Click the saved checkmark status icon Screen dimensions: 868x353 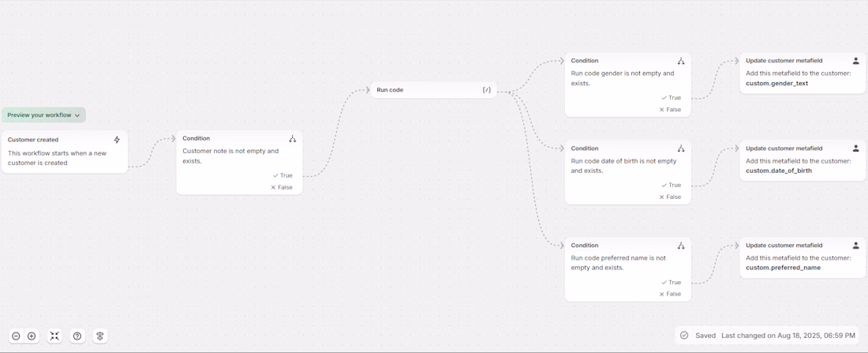tap(684, 336)
